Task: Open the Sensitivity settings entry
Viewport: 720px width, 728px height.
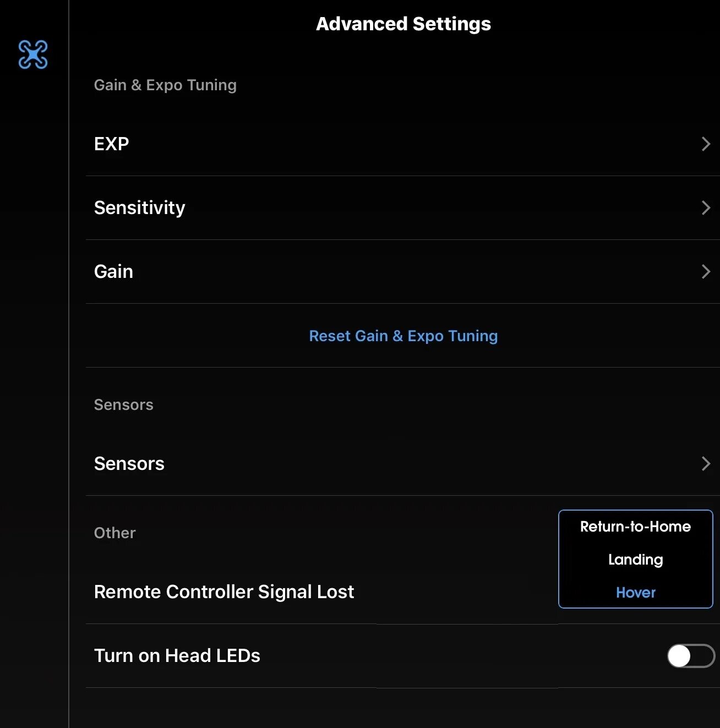Action: pos(402,208)
